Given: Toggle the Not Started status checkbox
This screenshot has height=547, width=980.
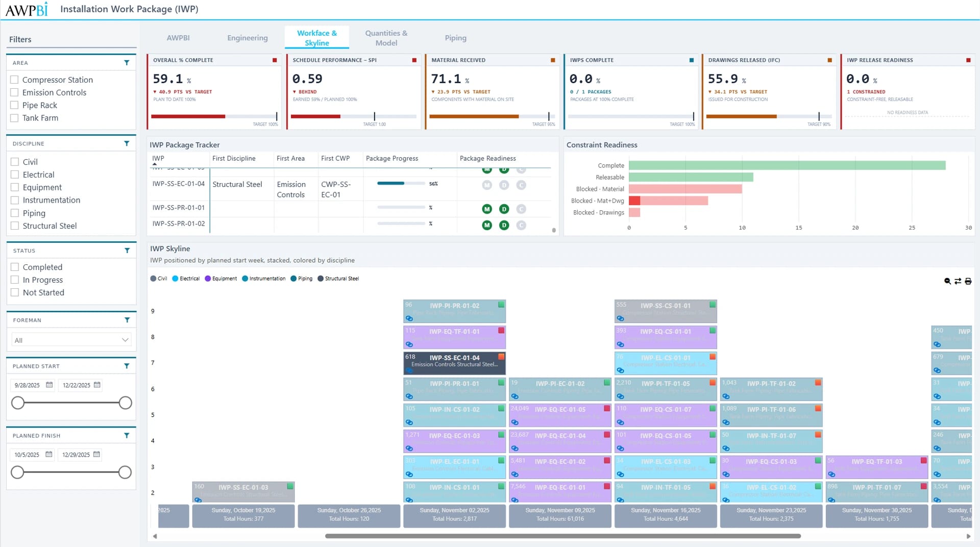Looking at the screenshot, I should point(15,292).
